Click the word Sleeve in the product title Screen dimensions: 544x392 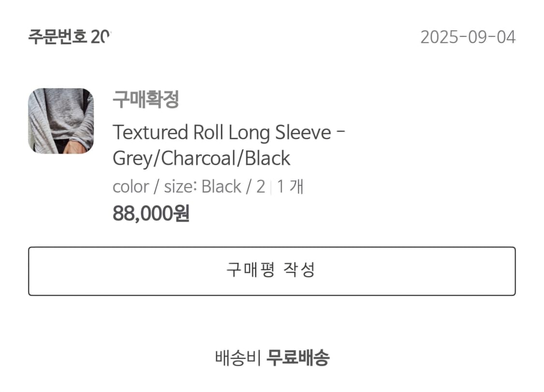303,132
